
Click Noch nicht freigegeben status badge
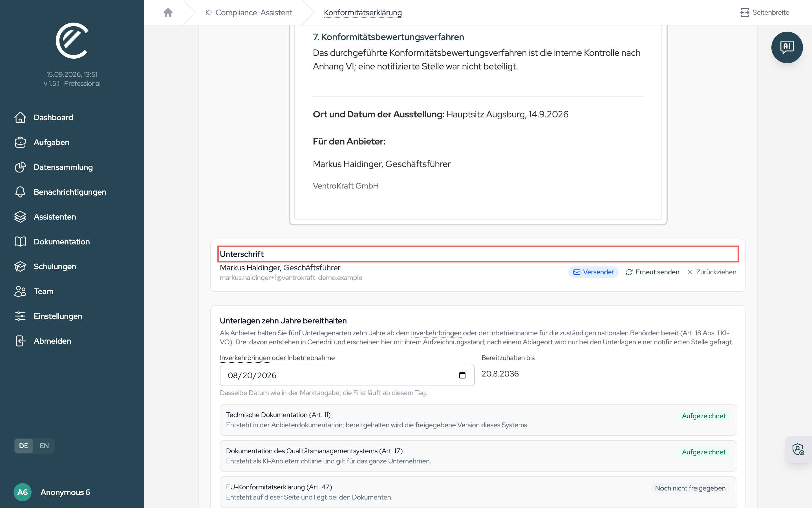click(690, 488)
